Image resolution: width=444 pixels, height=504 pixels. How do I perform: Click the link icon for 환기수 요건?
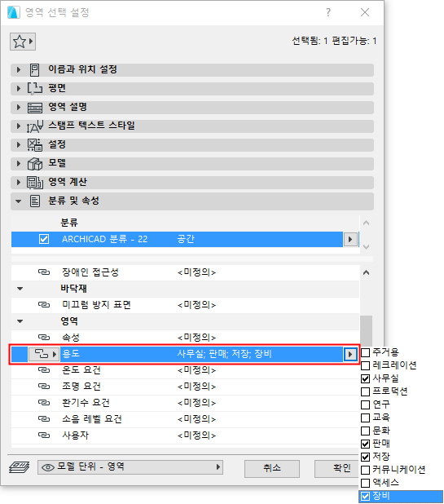44,402
